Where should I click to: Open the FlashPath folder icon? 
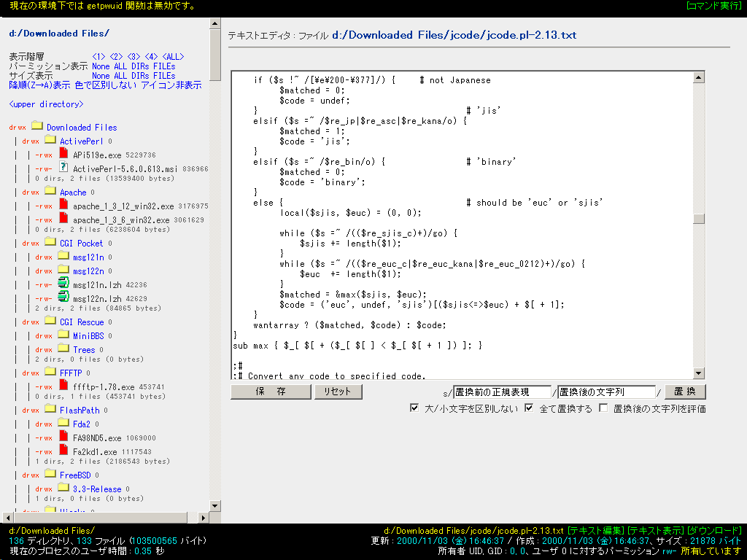(x=50, y=408)
